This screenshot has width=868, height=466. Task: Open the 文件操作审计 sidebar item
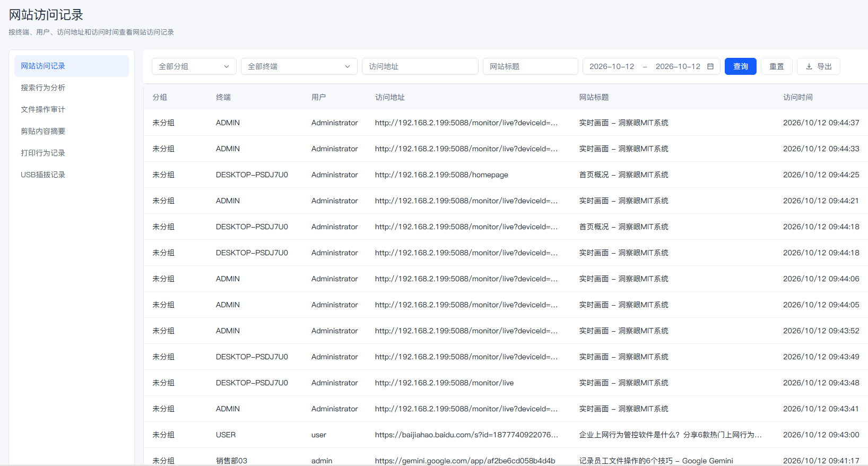coord(72,109)
